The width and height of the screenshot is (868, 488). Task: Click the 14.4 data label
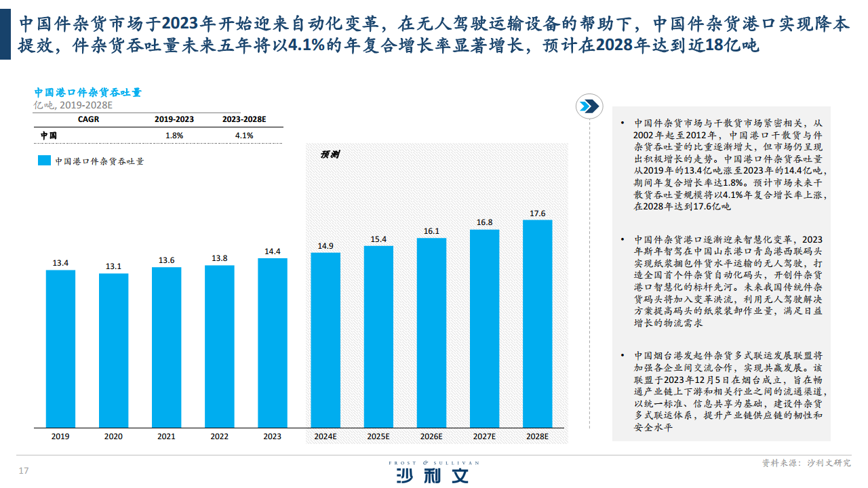[272, 251]
